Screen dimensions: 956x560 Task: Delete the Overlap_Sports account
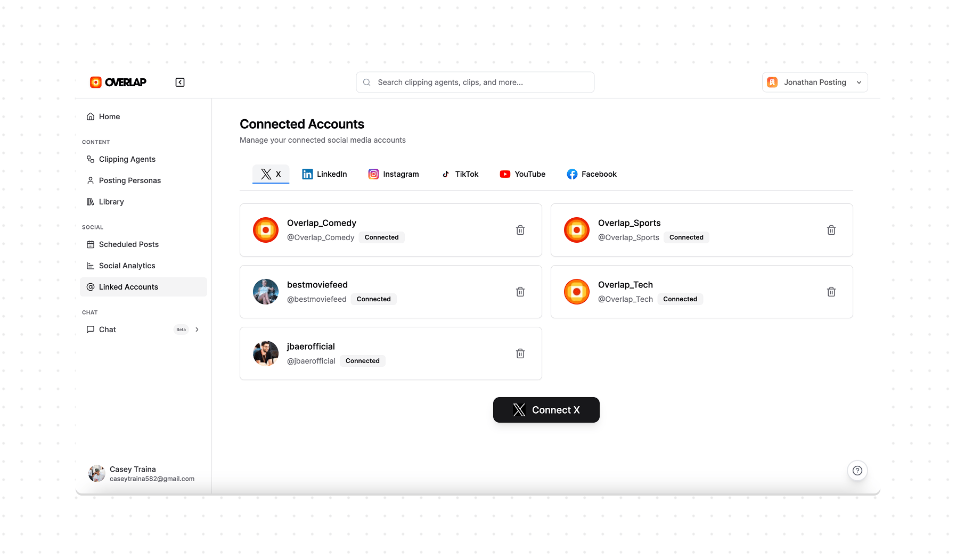(831, 230)
